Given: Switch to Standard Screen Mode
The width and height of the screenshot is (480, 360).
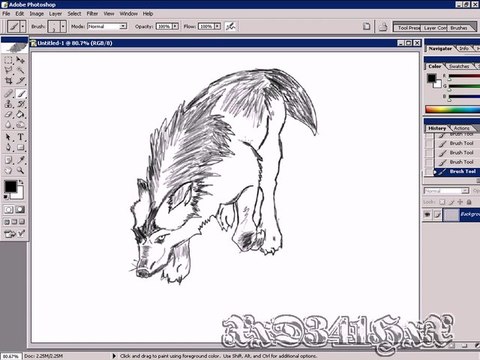Looking at the screenshot, I should [7, 222].
